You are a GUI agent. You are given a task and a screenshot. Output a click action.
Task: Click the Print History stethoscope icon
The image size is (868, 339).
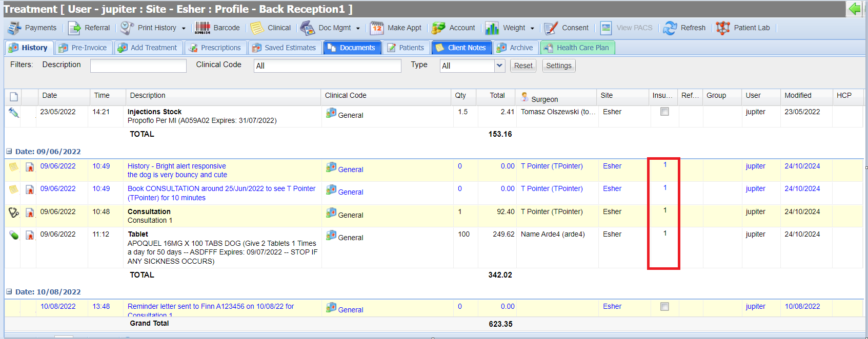(127, 28)
